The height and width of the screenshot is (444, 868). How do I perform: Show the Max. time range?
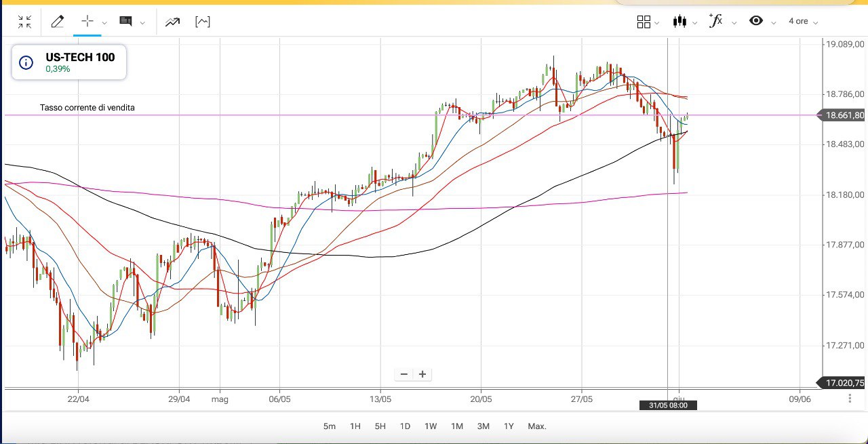tap(537, 426)
